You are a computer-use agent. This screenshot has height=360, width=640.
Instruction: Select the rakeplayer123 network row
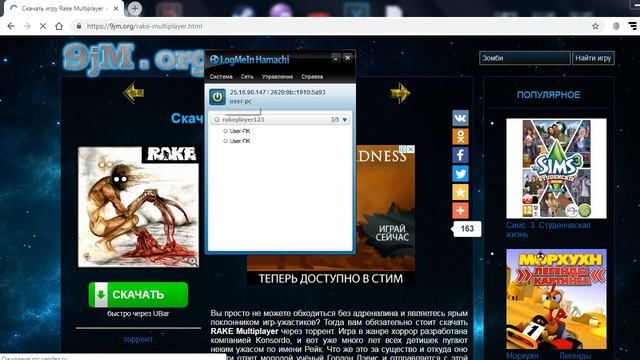[x=280, y=120]
